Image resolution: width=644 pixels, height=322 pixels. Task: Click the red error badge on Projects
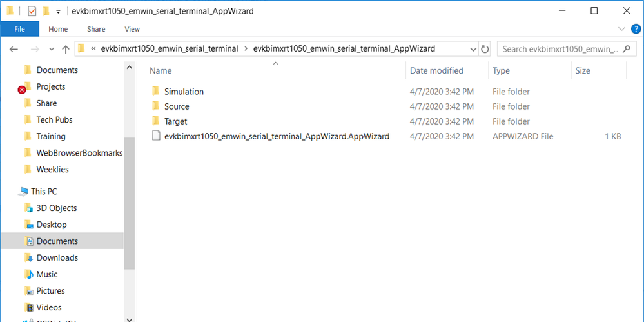[x=22, y=90]
